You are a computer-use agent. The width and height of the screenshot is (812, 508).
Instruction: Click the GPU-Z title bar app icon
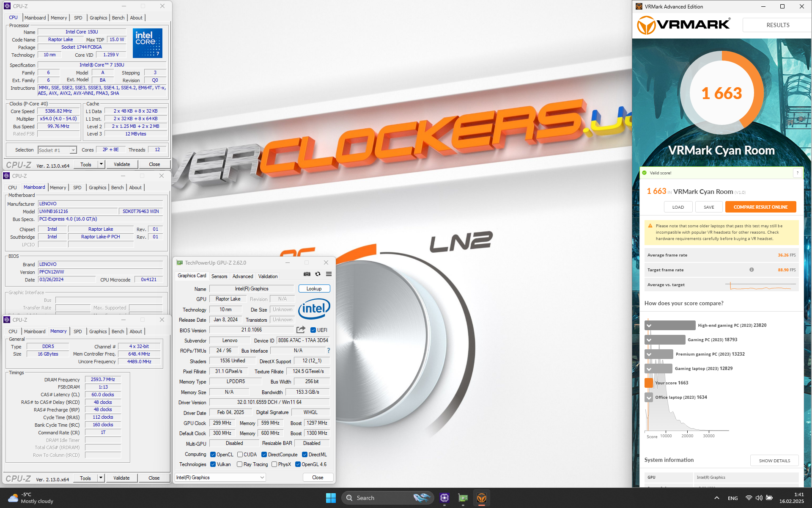tap(180, 262)
